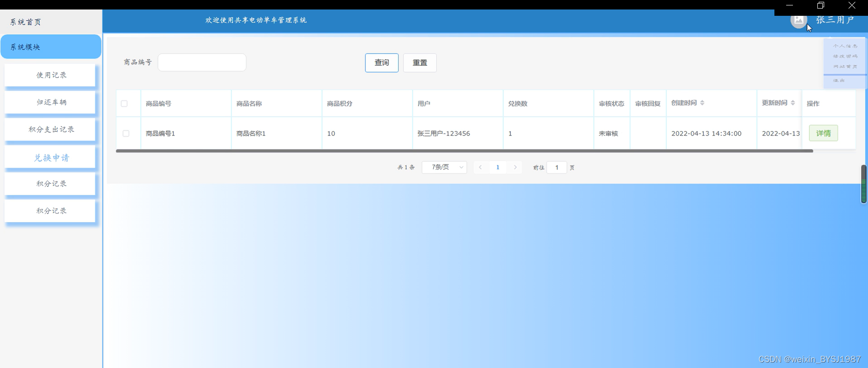Open 积分支出记录 in the sidebar
The image size is (868, 368).
pos(50,129)
